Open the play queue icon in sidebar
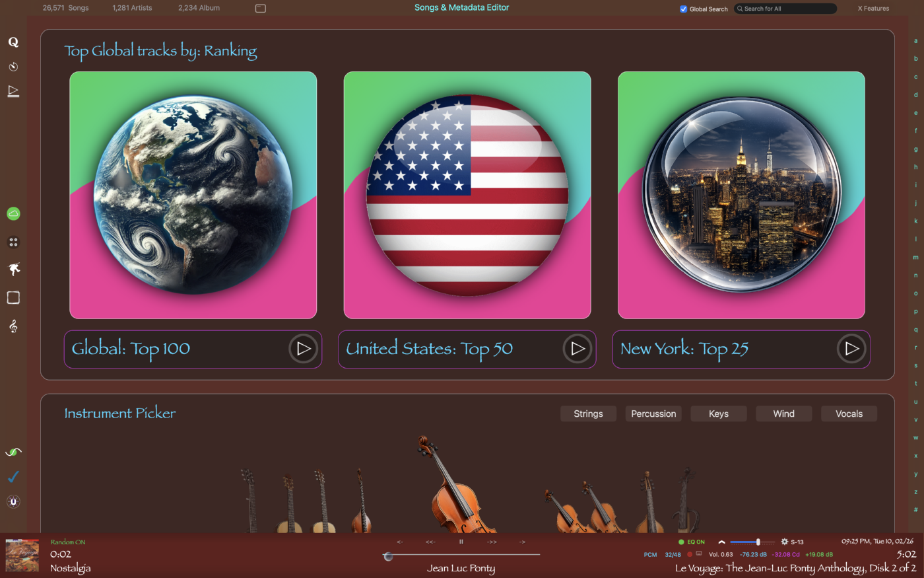 point(13,91)
